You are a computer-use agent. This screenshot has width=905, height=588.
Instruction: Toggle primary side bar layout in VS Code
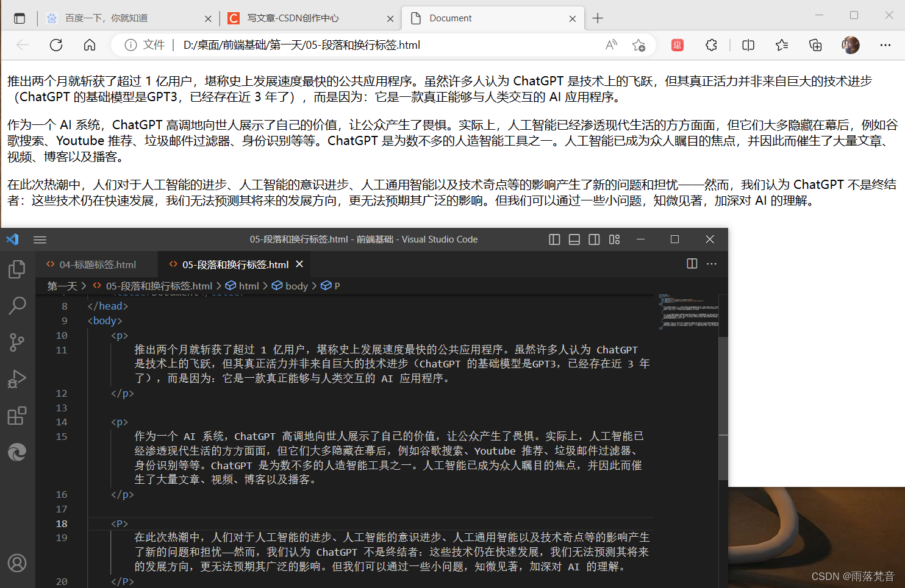[x=554, y=239]
